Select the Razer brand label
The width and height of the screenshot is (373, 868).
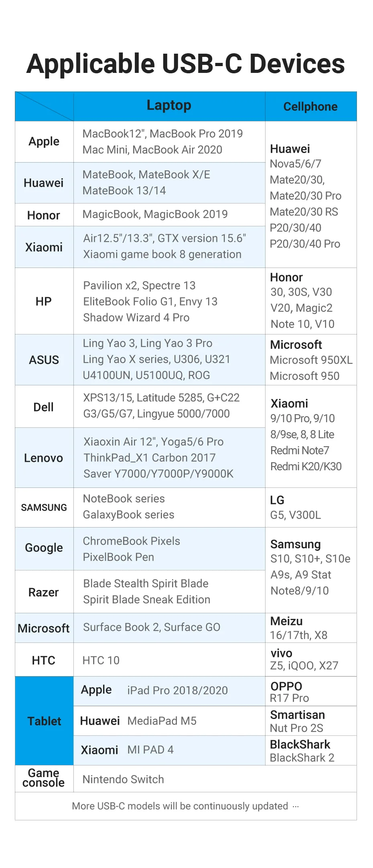(x=44, y=592)
